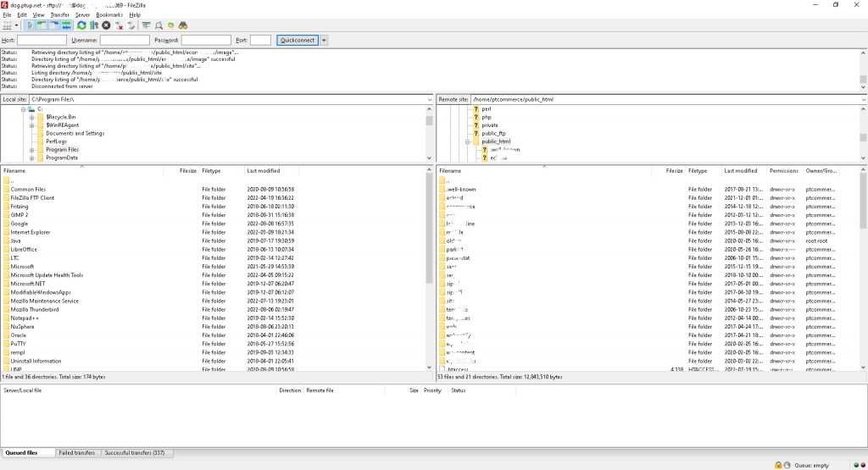Screen dimensions: 868x470
Task: Focus the Port input field
Action: [x=260, y=41]
